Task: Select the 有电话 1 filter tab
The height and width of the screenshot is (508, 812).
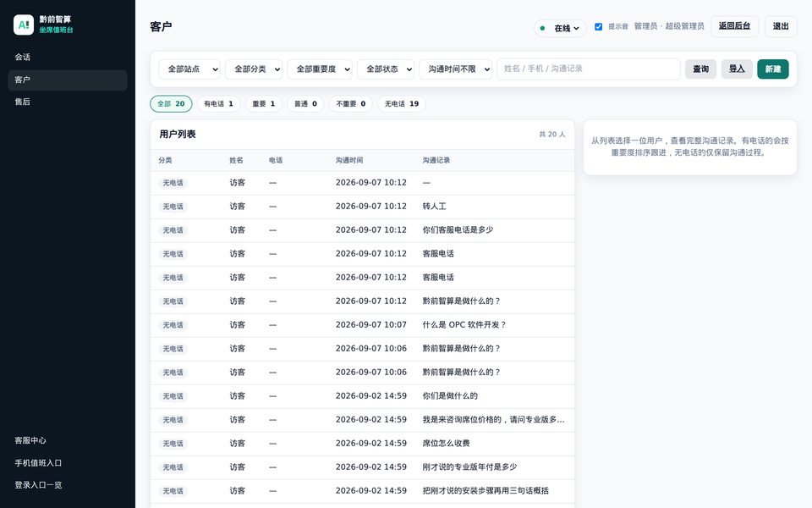Action: [x=218, y=103]
